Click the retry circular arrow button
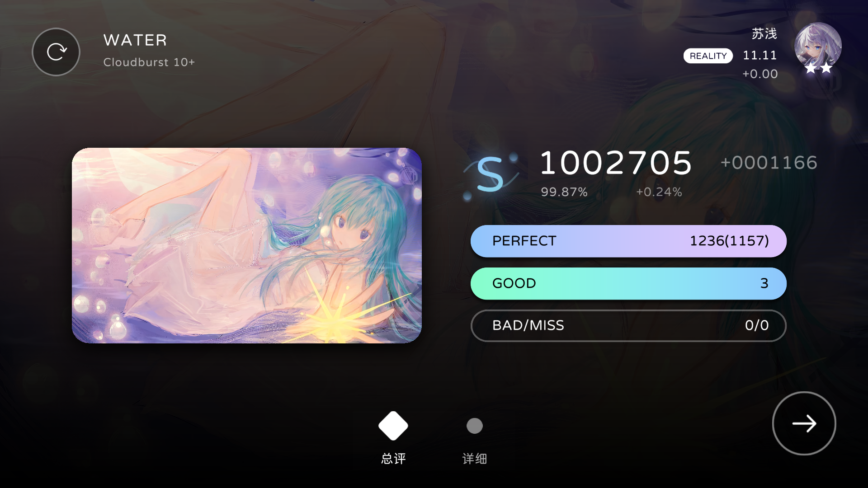The image size is (868, 488). point(56,52)
